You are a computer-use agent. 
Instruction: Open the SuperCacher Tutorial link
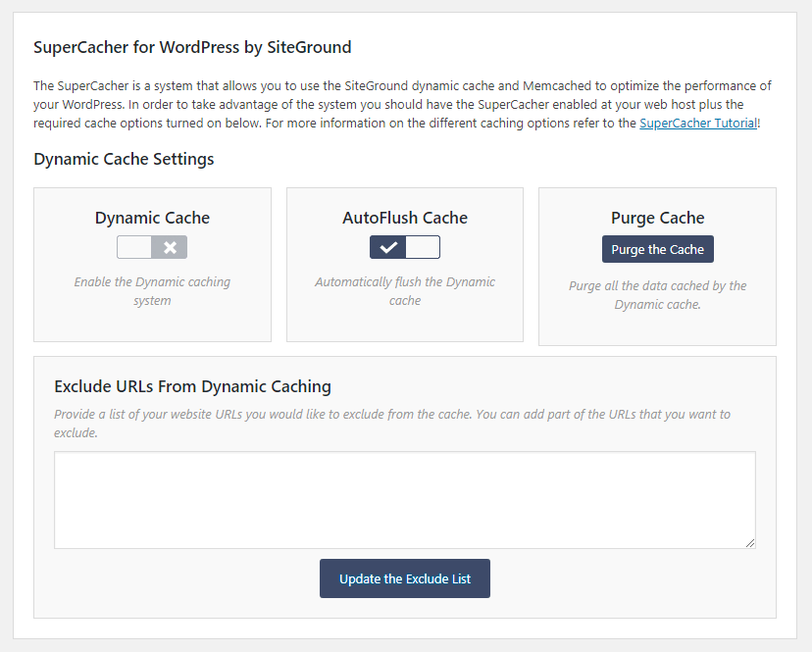698,124
